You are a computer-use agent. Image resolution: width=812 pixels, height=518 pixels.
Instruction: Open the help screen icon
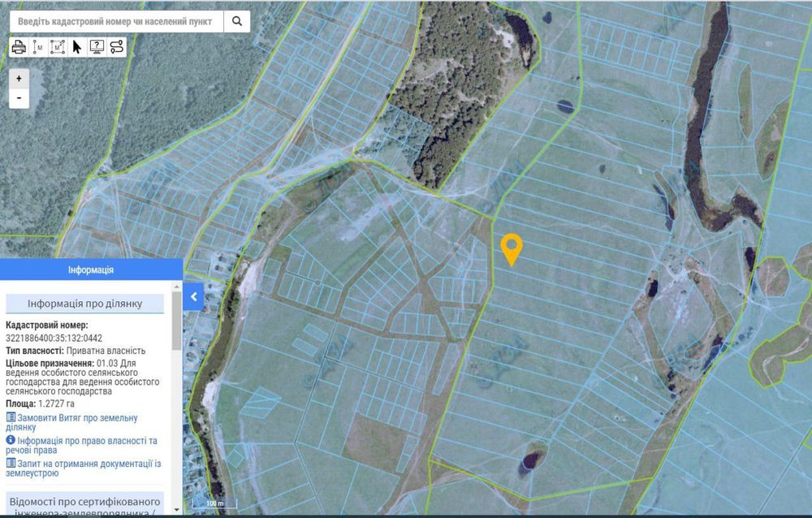pos(97,47)
